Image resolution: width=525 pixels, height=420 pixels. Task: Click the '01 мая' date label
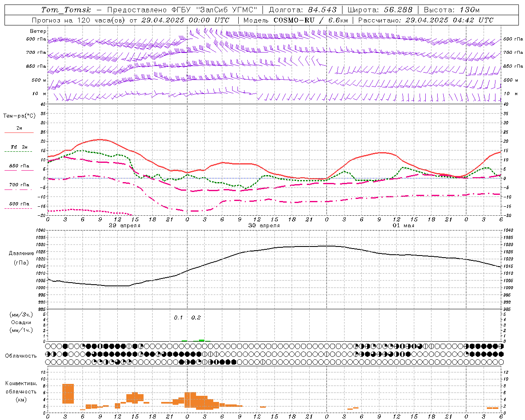click(404, 226)
